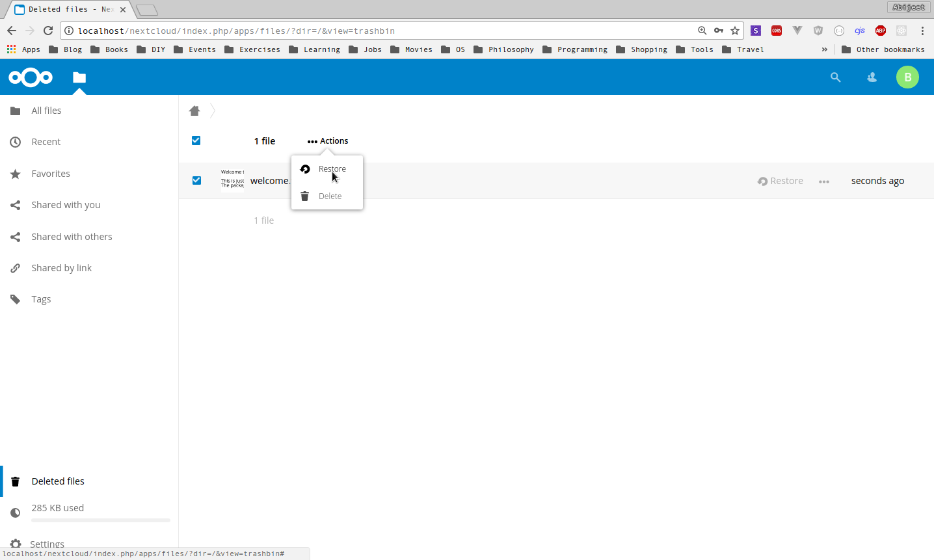Uncheck the select-all files checkbox

196,140
